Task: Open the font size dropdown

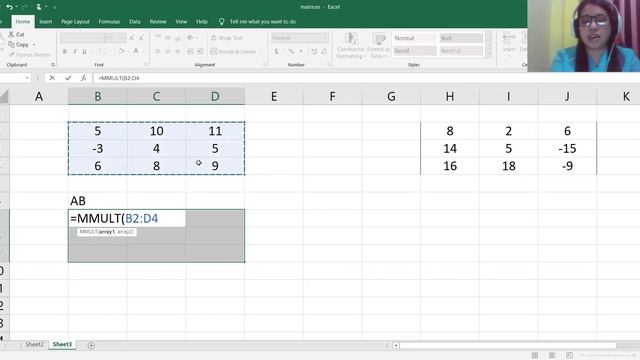Action: [x=123, y=38]
